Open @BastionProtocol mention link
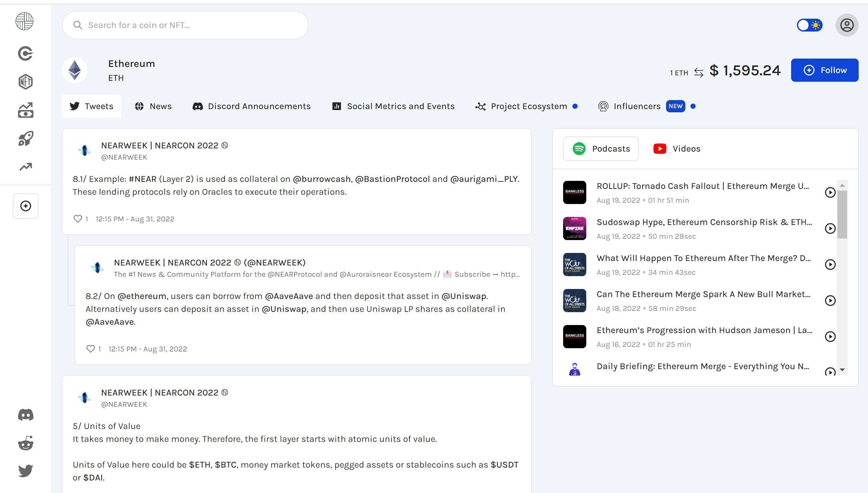Screen dimensions: 868x493 [393, 179]
